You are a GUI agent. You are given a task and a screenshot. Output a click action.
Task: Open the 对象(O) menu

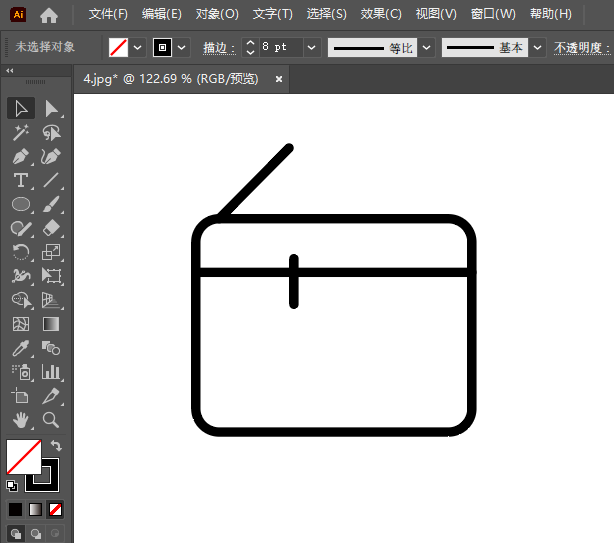(x=217, y=14)
